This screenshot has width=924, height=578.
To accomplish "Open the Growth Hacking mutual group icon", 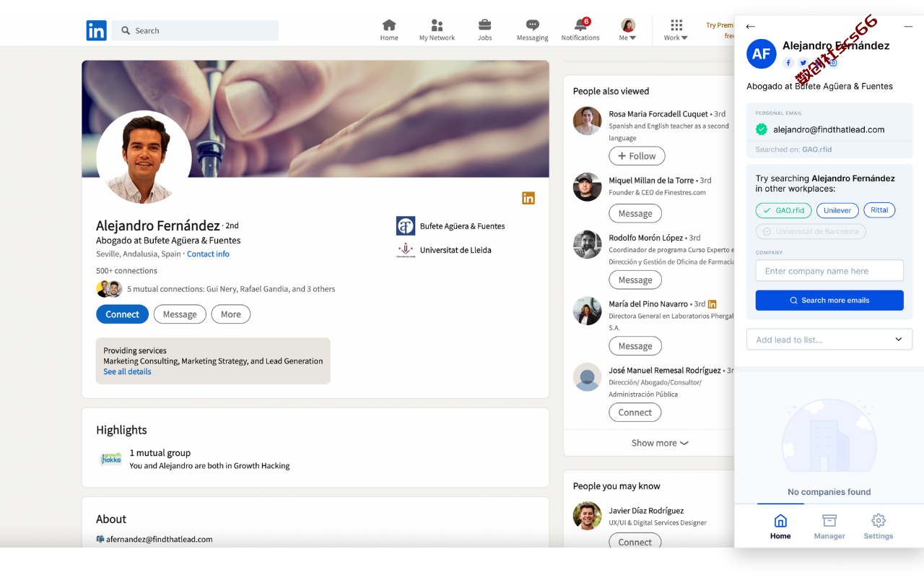I will (110, 459).
